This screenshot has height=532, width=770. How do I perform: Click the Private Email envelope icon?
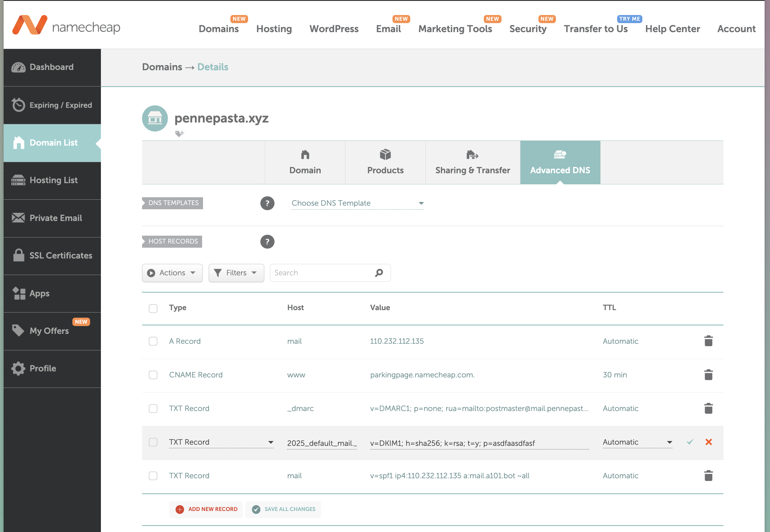coord(18,218)
